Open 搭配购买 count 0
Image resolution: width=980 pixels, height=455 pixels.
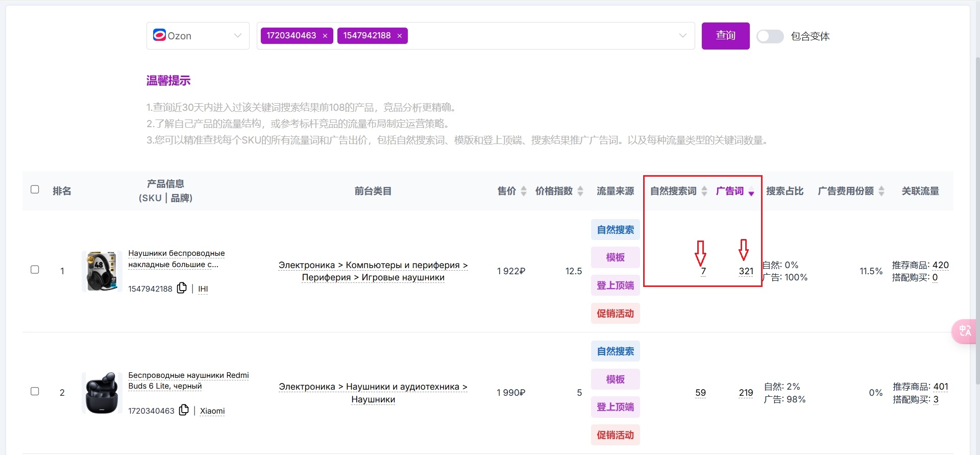[x=935, y=277]
